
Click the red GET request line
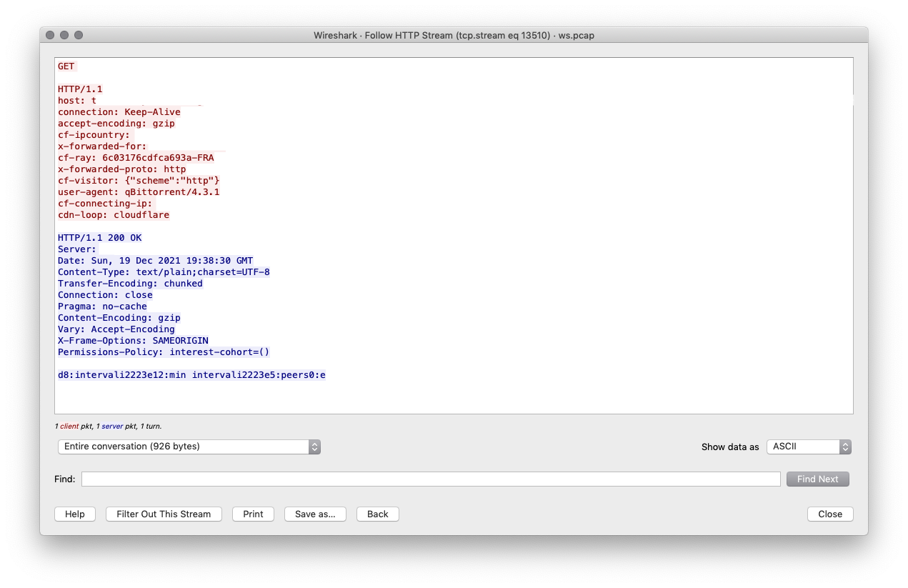(x=66, y=66)
